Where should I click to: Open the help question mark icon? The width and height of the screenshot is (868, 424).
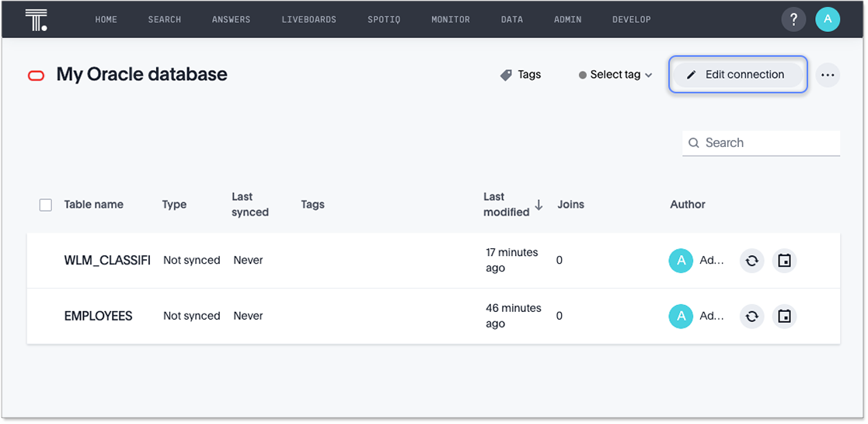[793, 19]
